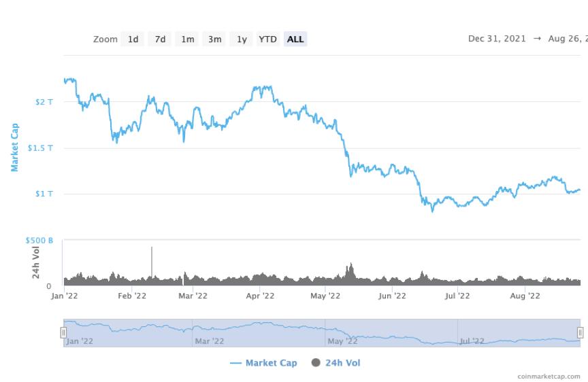This screenshot has height=382, width=588.
Task: Click the tall volume spike in February
Action: pos(152,262)
